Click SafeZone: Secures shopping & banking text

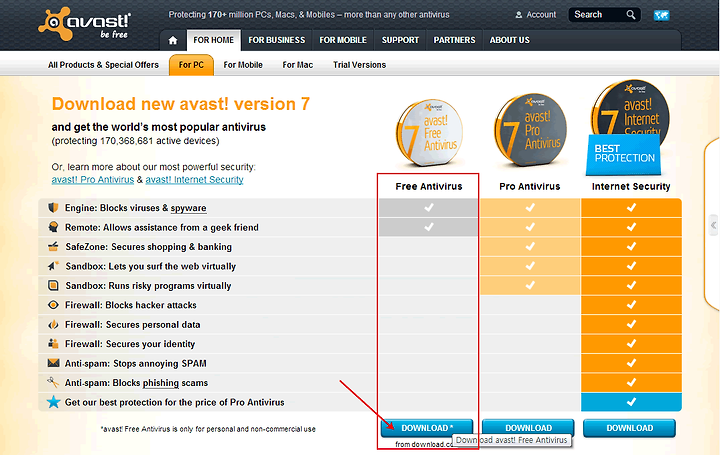click(x=148, y=247)
